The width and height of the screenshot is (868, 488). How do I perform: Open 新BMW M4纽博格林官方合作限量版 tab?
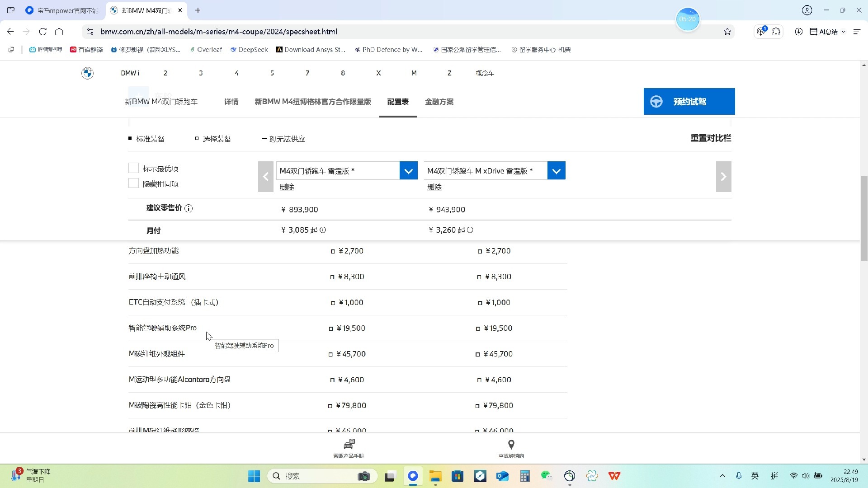[x=313, y=102]
